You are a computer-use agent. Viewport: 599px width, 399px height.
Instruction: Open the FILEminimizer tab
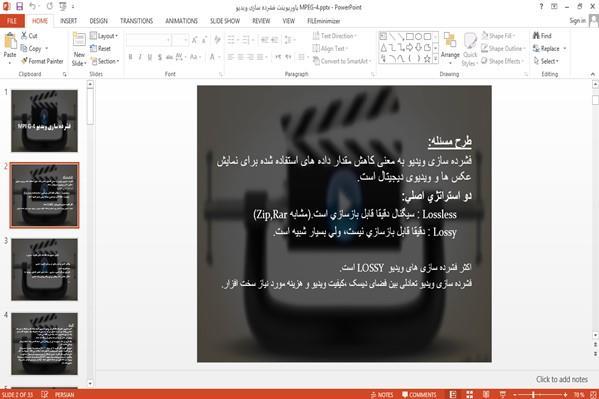(324, 21)
